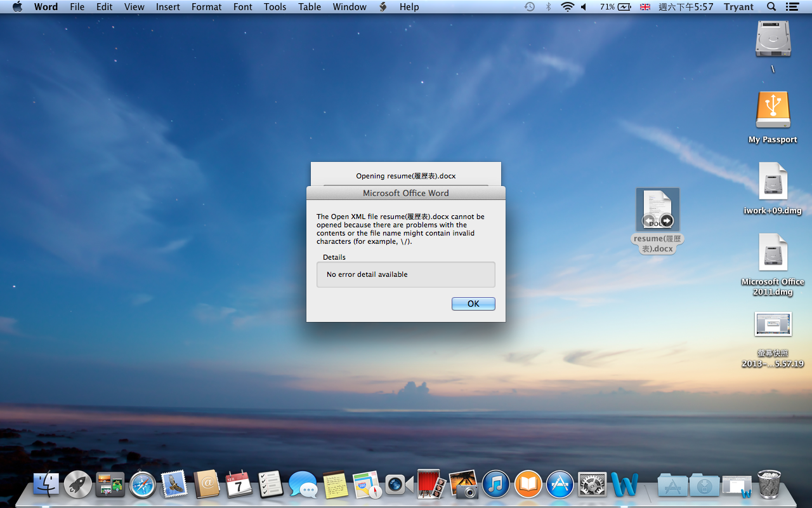This screenshot has width=812, height=508.
Task: Open the Word application menu
Action: (46, 7)
